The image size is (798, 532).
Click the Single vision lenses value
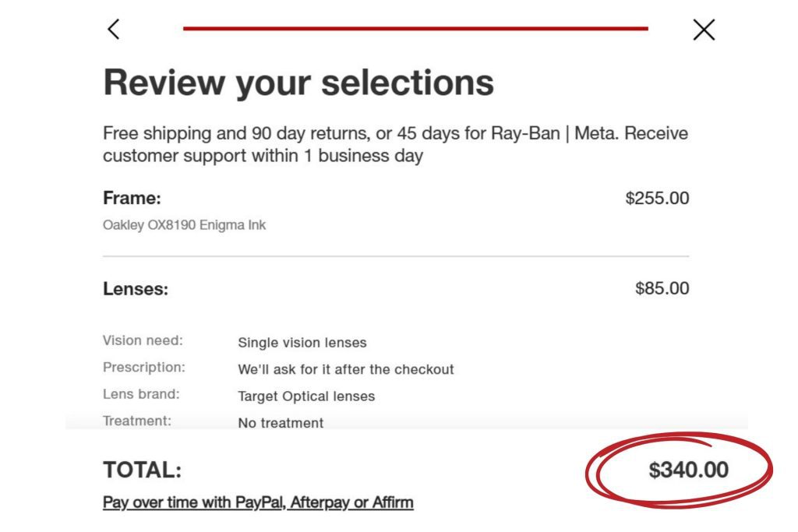[x=302, y=343]
